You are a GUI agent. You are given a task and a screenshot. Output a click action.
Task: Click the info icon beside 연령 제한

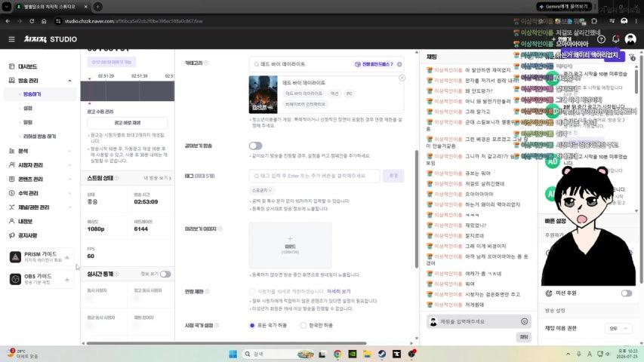208,291
